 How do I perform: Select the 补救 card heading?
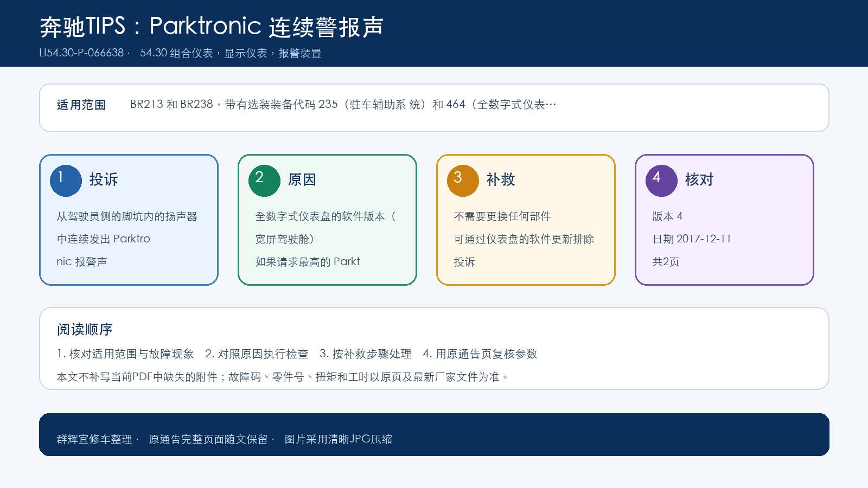(501, 179)
